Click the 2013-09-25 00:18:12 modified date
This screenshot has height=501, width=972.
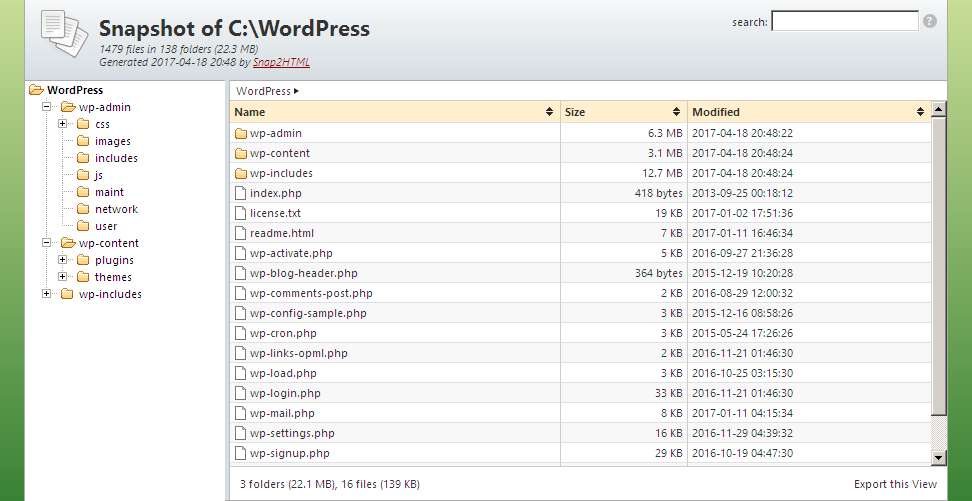tap(742, 193)
